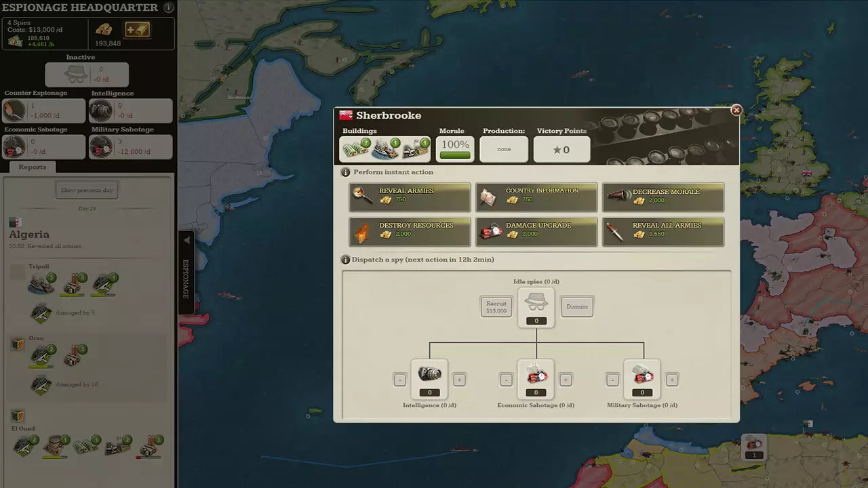
Task: Click the info icon beside Perform instant action
Action: (346, 172)
